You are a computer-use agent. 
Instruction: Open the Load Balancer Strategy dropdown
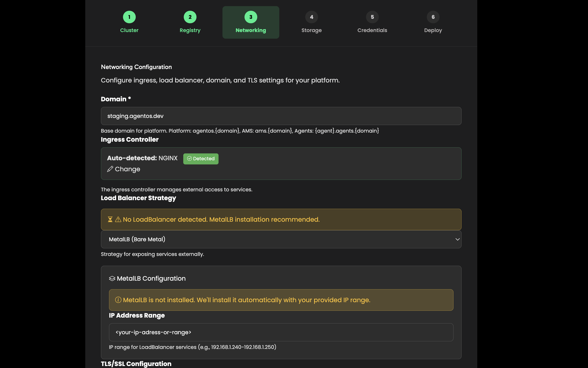coord(281,239)
